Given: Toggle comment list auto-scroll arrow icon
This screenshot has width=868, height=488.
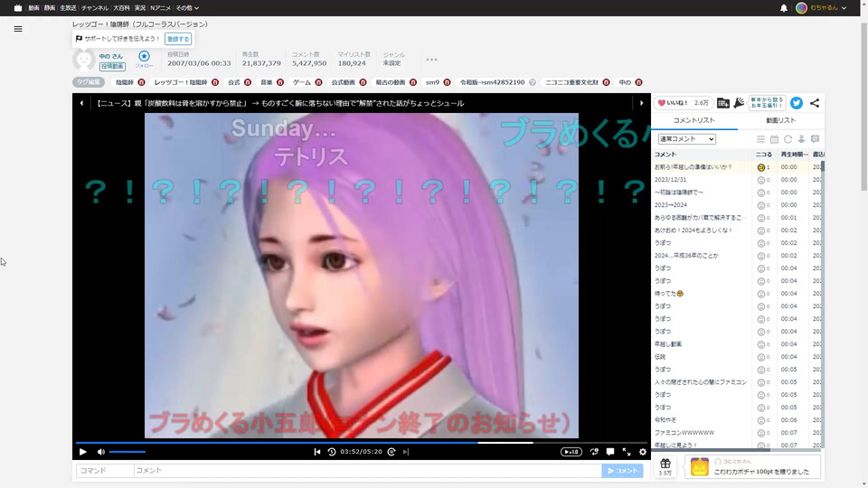Looking at the screenshot, I should pos(801,139).
